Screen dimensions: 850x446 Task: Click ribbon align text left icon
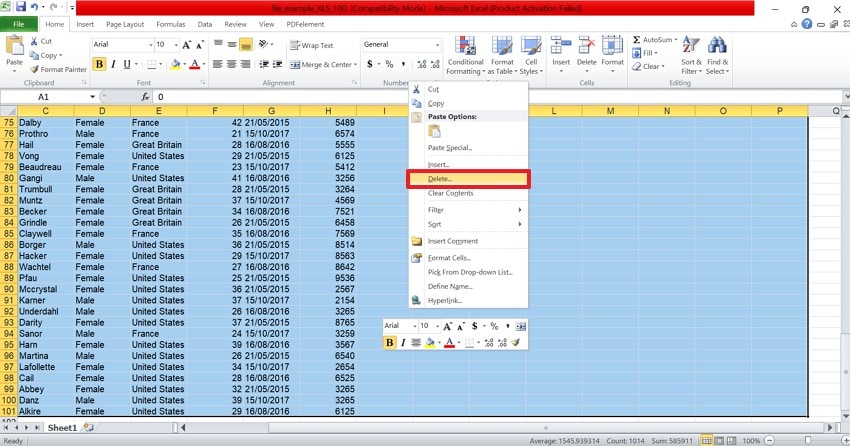click(217, 64)
